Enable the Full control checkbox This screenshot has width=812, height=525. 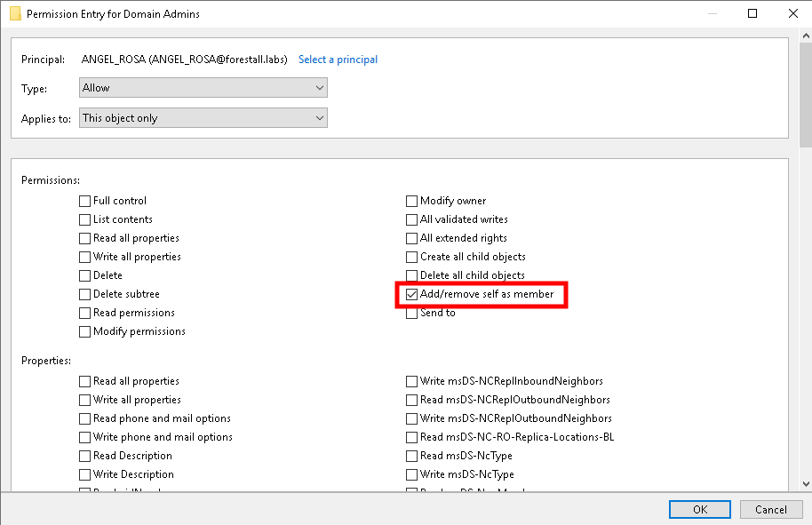pos(85,201)
